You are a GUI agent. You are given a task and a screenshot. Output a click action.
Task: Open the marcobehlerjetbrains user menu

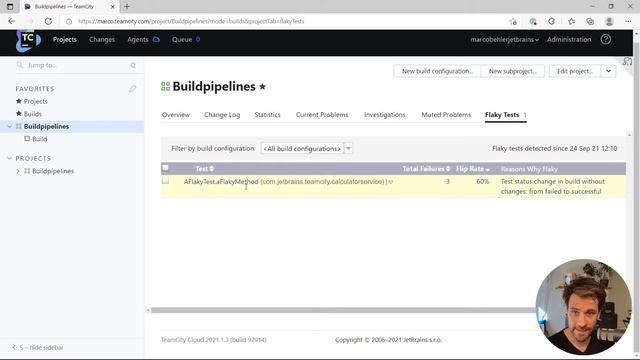tap(504, 40)
